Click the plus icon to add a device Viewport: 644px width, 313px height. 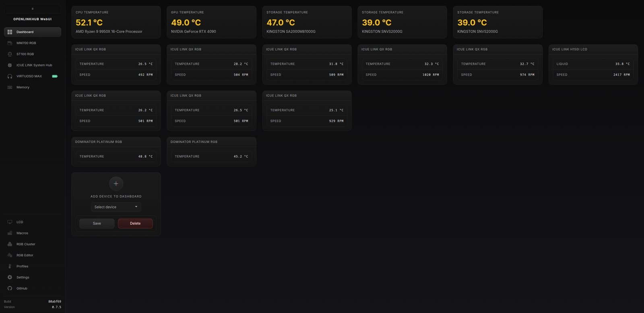(x=116, y=183)
